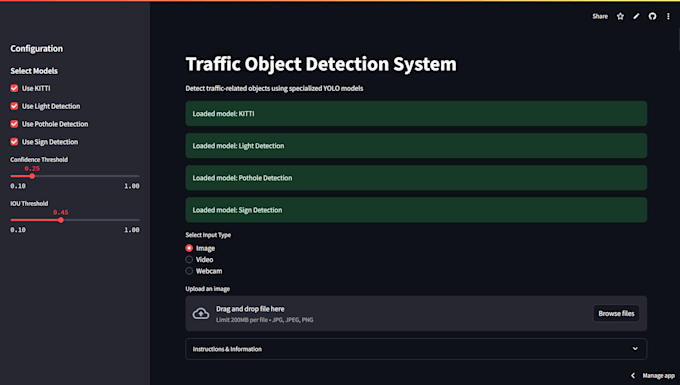
Task: Click the 'Configuration' sidebar heading
Action: coord(36,49)
